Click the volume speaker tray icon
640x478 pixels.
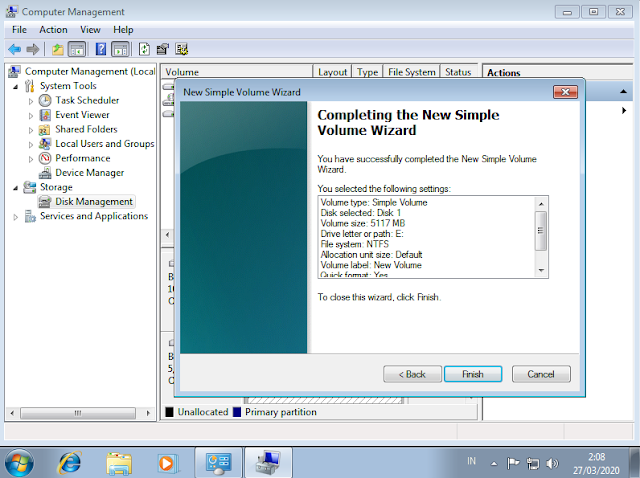(x=552, y=463)
